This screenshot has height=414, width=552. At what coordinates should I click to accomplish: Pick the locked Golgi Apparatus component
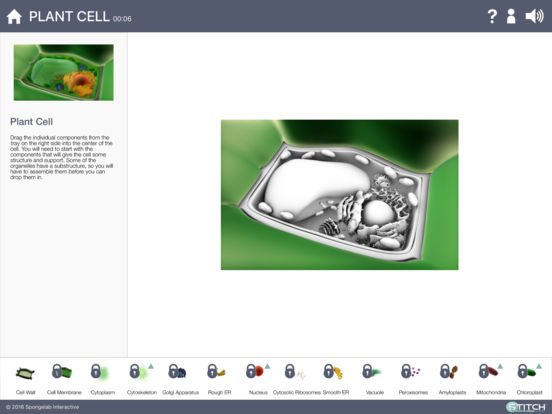177,371
